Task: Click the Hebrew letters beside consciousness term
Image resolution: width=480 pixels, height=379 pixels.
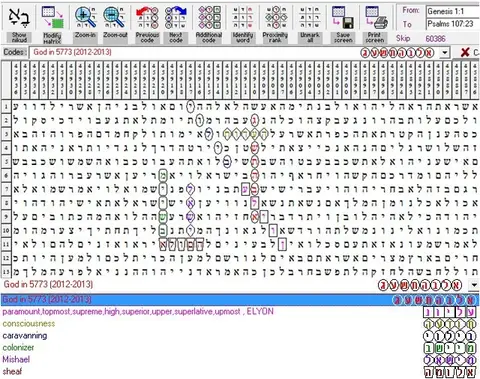Action: (450, 324)
